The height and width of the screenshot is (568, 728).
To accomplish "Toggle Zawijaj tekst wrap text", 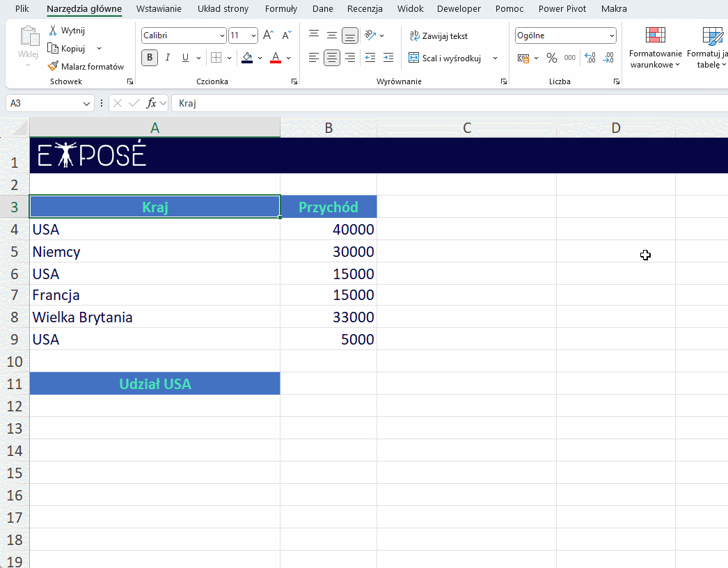I will (438, 35).
